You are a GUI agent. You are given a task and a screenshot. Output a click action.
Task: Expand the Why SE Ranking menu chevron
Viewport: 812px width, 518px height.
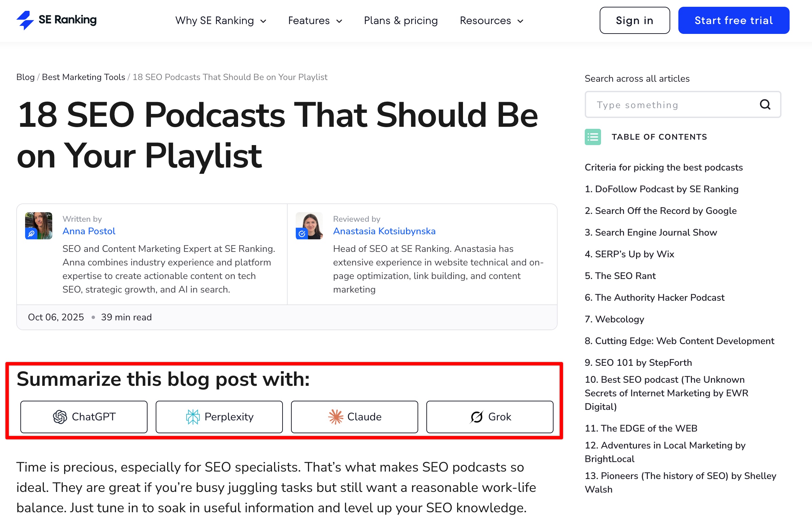263,21
